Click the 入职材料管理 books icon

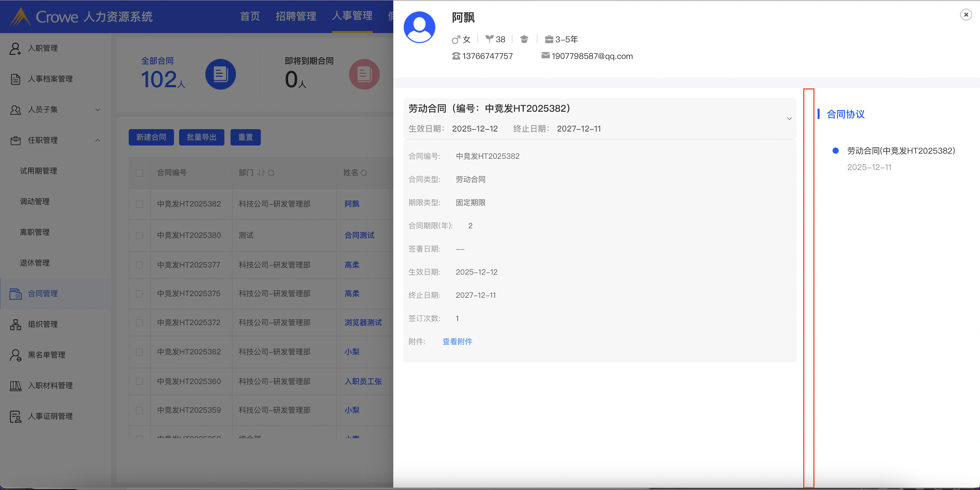click(15, 386)
